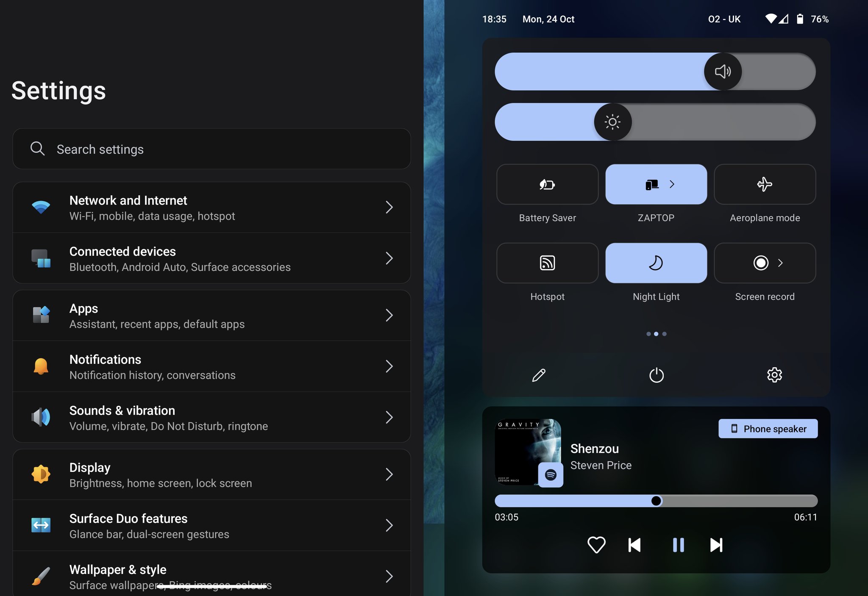Open the Hotspot quick setting
The image size is (868, 596).
point(547,263)
